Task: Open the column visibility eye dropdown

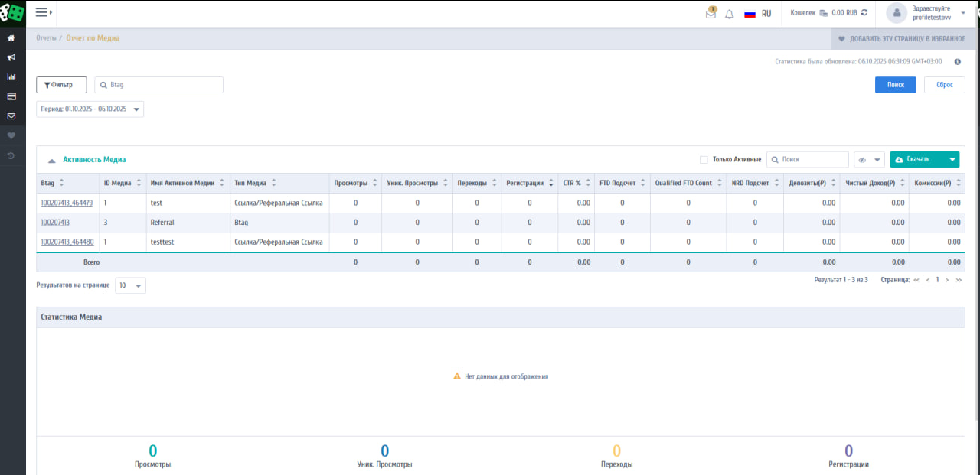Action: click(x=868, y=160)
